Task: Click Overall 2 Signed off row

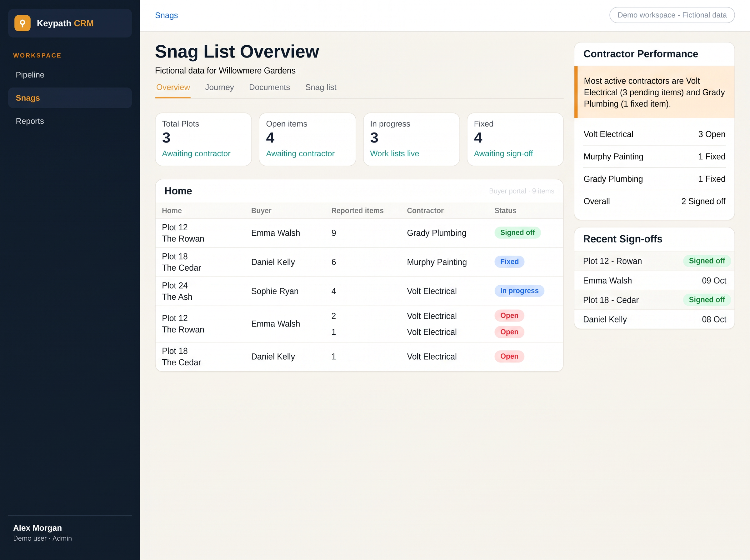Action: coord(654,201)
